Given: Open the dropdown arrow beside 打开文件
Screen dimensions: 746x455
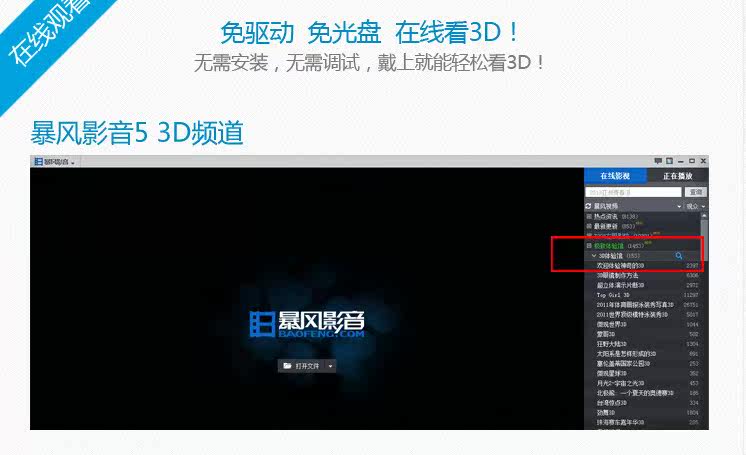Looking at the screenshot, I should (331, 366).
